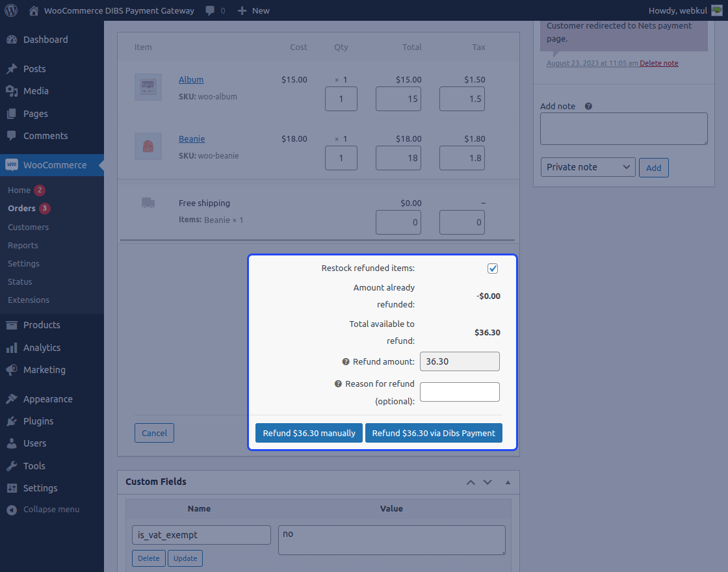Focus the is_vat_exempt name field

click(201, 535)
